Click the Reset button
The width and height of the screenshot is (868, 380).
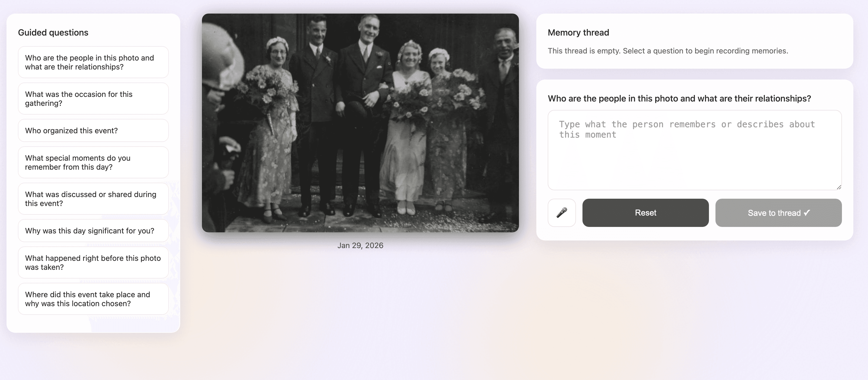click(x=645, y=213)
